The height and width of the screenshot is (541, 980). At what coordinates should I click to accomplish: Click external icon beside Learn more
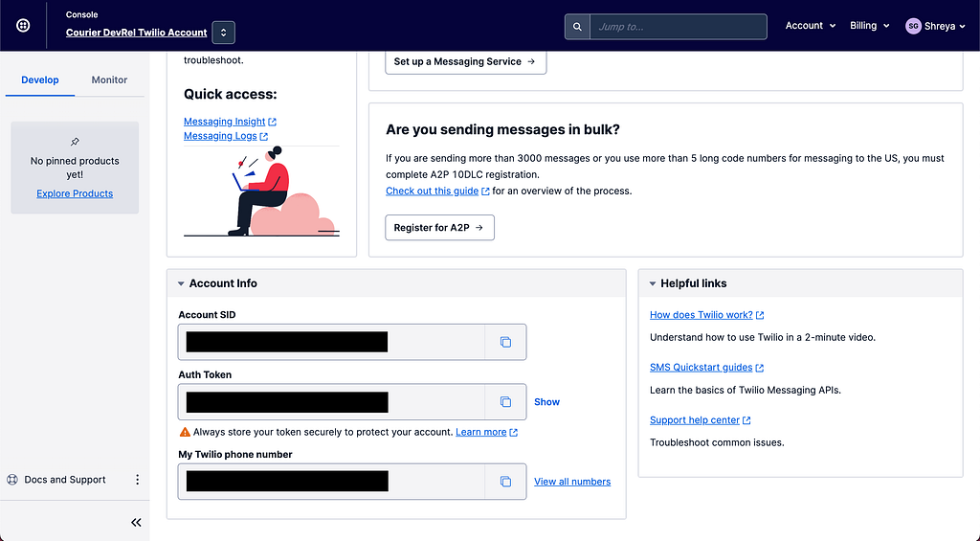[513, 433]
